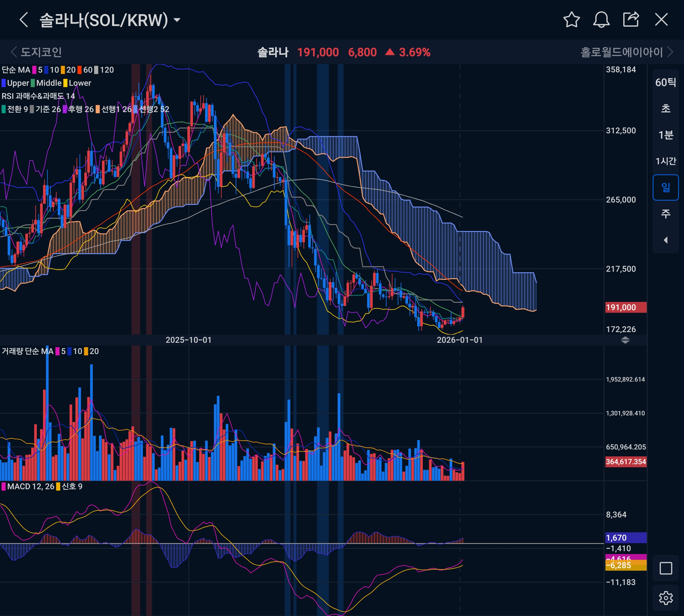Screen dimensions: 684x616
Task: Open the SOL/KRW symbol dropdown arrow
Action: point(177,20)
